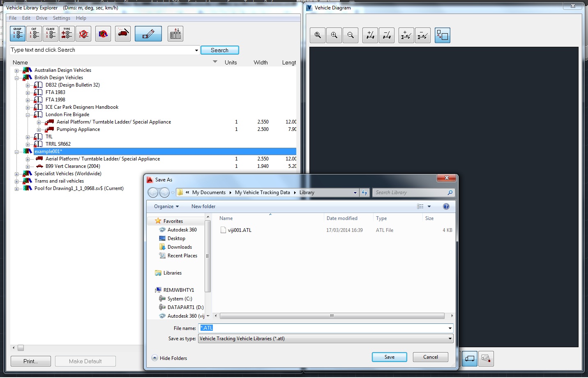Screen dimensions: 588x378
Task: Cancel the Save As dialog
Action: [x=431, y=357]
